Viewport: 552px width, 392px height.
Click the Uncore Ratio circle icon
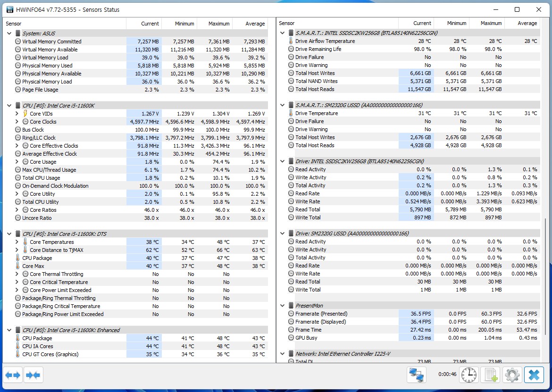pos(17,218)
